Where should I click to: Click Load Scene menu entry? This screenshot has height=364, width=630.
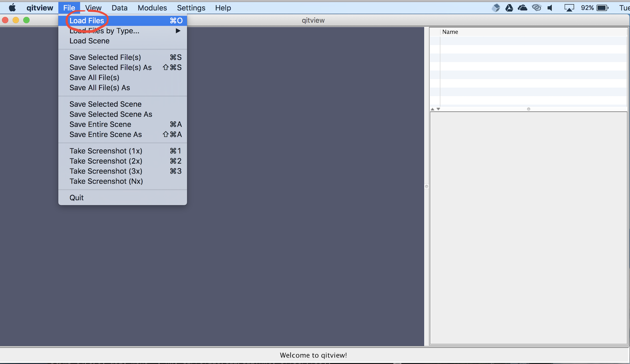(90, 41)
